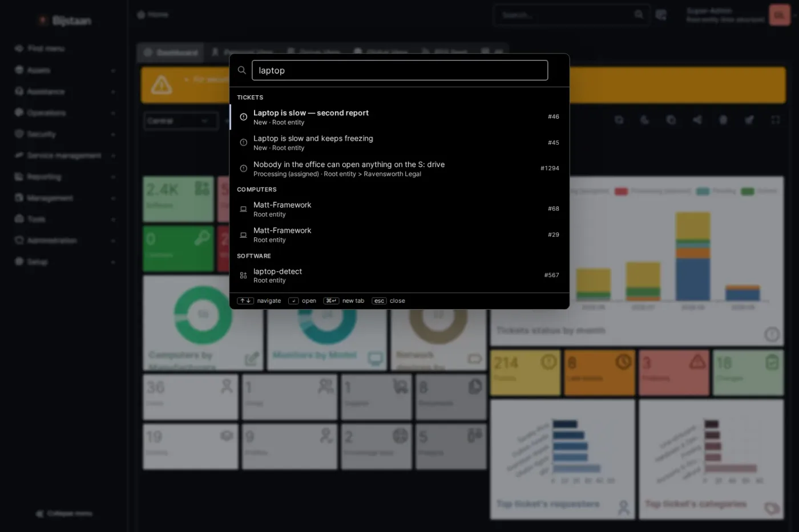Screen dimensions: 799x532
Task: Click the software icon beside laptop-detect
Action: click(x=244, y=275)
